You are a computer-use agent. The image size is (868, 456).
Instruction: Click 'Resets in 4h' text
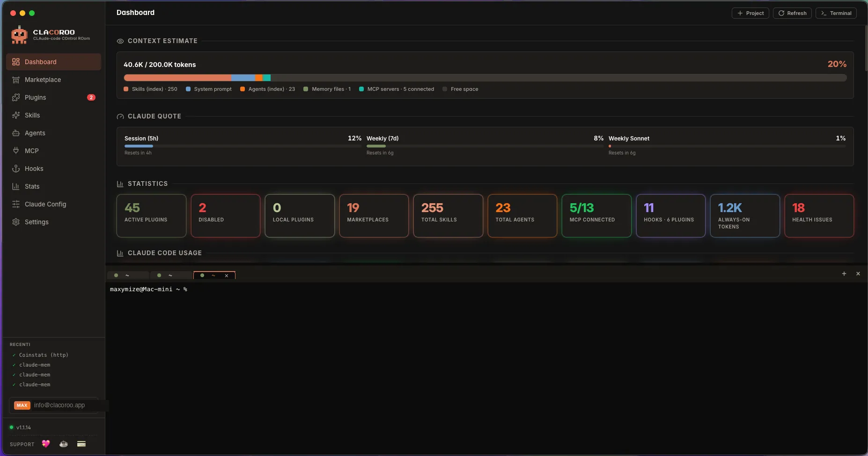[x=138, y=153]
